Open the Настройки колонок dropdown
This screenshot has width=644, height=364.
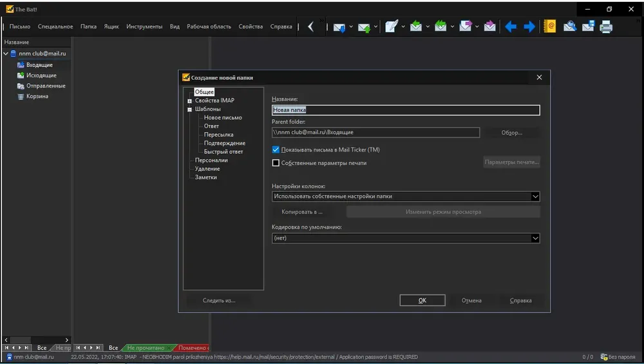coord(406,196)
